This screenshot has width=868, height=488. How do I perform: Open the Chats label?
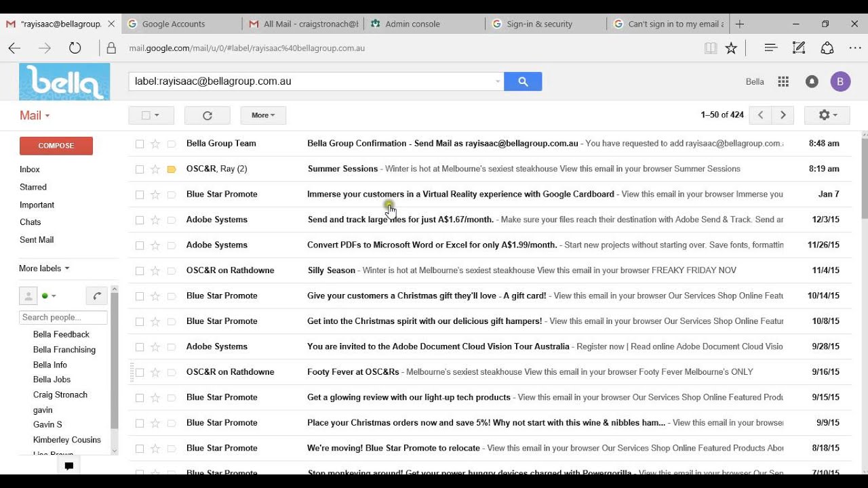(x=31, y=222)
